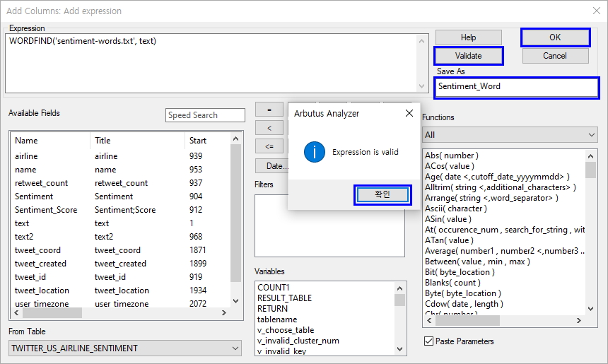Click Available Fields list down scroll arrow
Viewport: 608px width, 364px height.
click(x=235, y=301)
